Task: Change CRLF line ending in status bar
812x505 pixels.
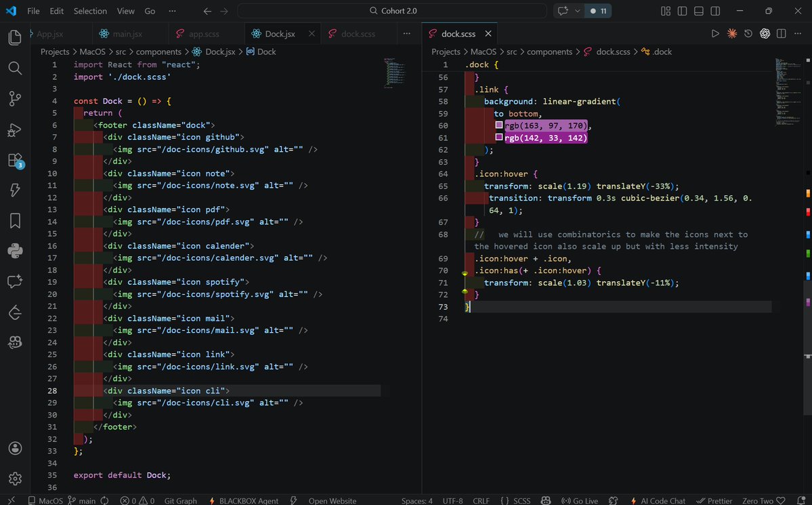Action: (481, 500)
